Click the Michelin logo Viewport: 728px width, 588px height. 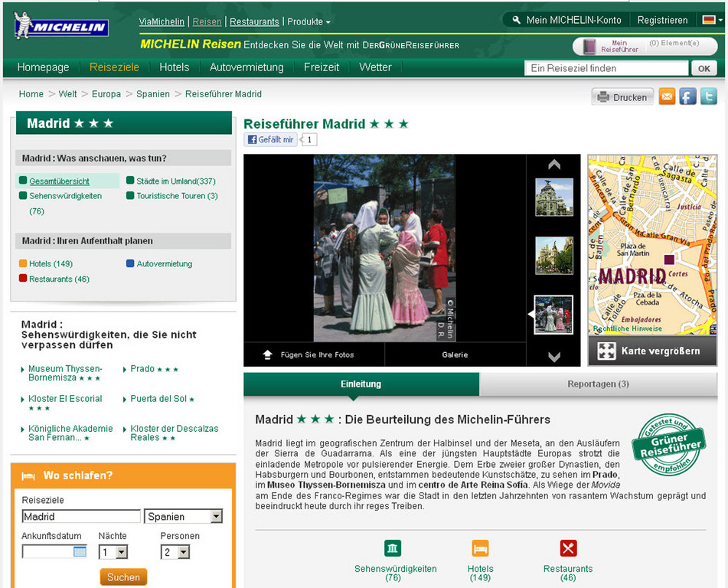tap(61, 26)
